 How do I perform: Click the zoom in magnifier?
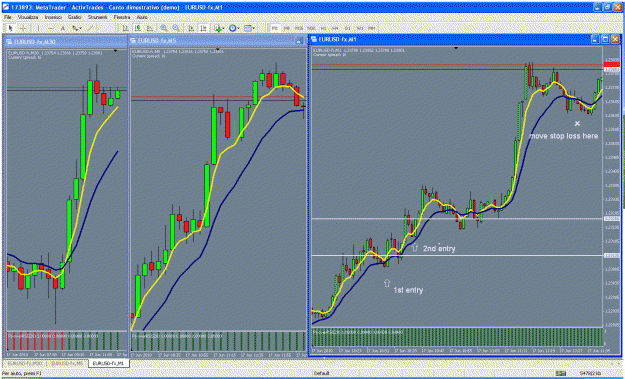pyautogui.click(x=163, y=28)
